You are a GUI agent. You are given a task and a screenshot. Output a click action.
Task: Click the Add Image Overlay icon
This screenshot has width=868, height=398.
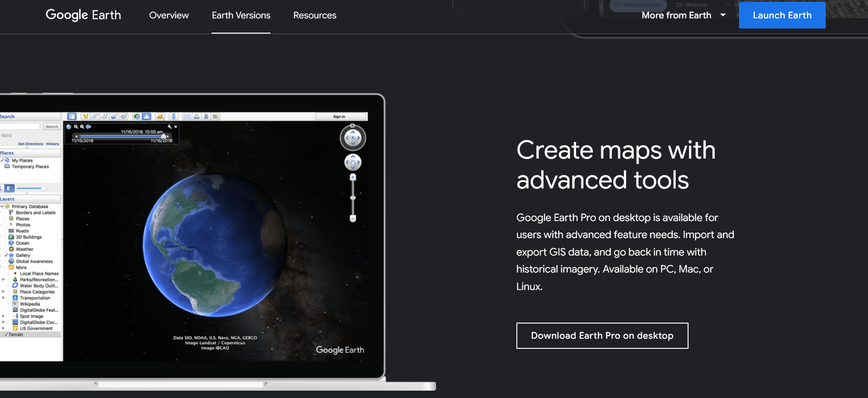pyautogui.click(x=114, y=117)
